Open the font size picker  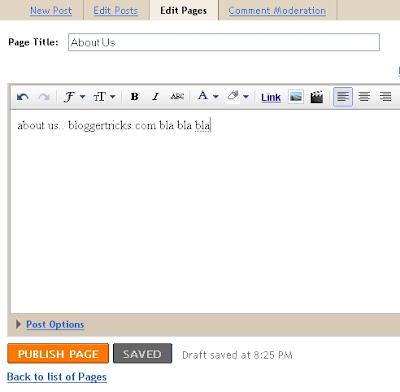point(104,97)
